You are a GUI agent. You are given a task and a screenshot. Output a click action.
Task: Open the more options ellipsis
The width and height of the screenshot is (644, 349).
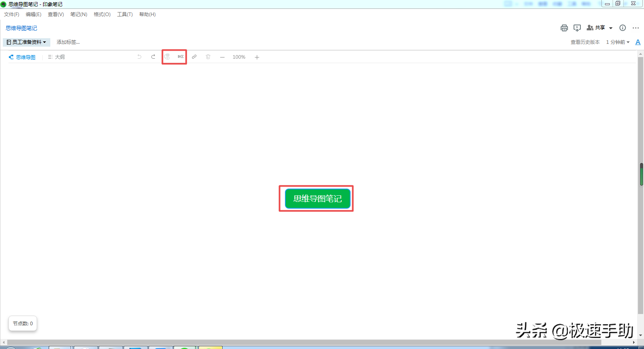pos(636,28)
